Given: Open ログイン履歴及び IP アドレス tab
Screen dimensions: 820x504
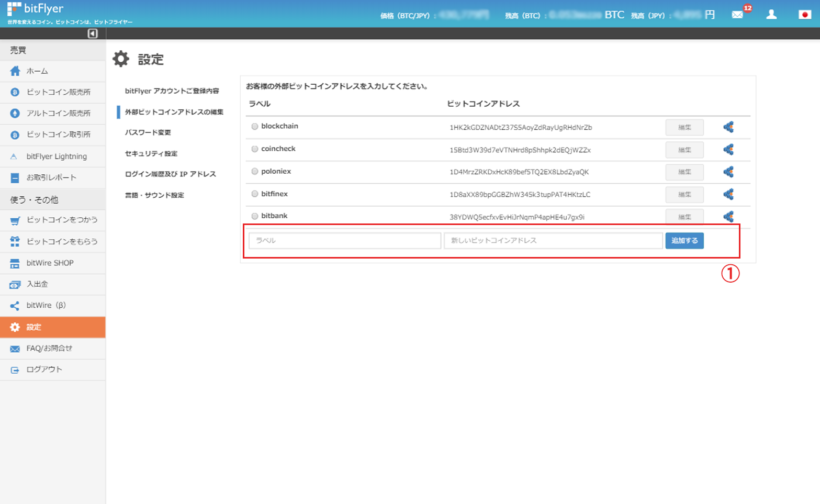Looking at the screenshot, I should [171, 174].
